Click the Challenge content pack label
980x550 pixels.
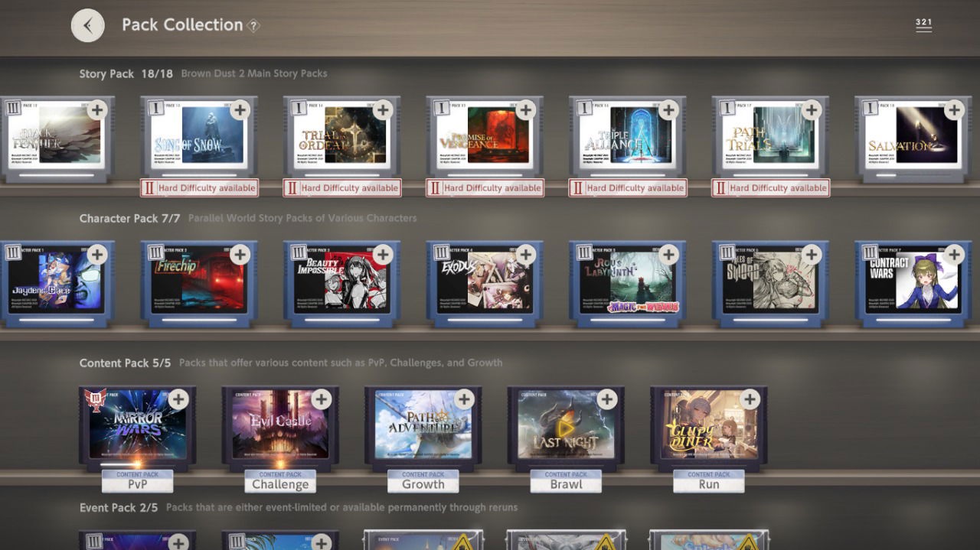(x=280, y=481)
